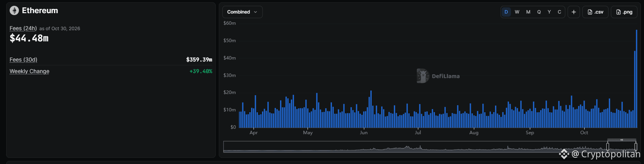Viewport: 644px width, 164px height.
Task: Switch to Yearly (Y) interval
Action: pyautogui.click(x=549, y=12)
